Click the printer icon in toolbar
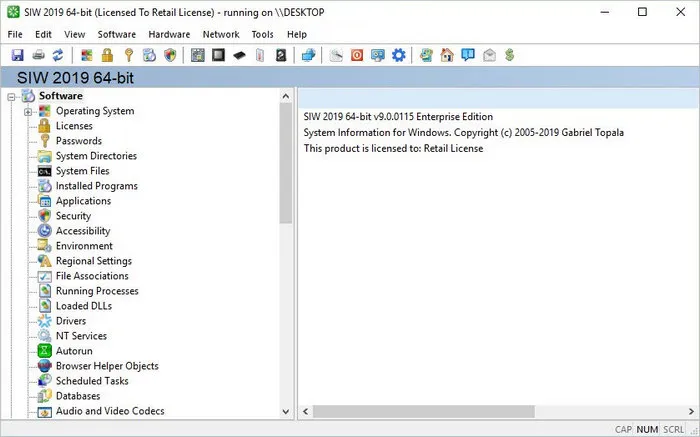This screenshot has height=437, width=700. 38,55
